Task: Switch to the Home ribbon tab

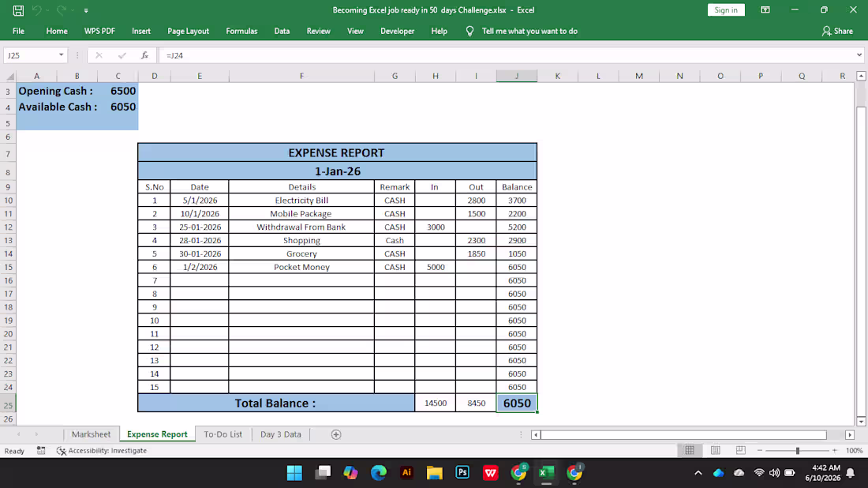Action: click(57, 31)
